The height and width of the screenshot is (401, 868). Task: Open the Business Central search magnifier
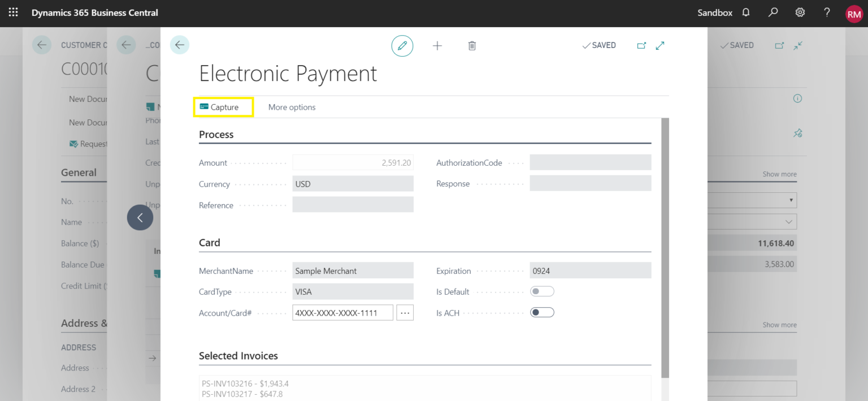coord(772,12)
